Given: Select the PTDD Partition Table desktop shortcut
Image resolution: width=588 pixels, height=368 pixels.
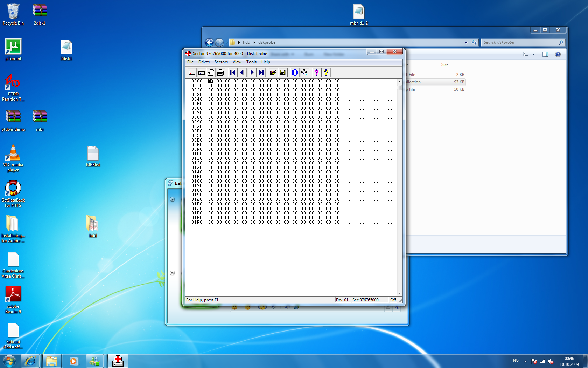Looking at the screenshot, I should (x=13, y=88).
